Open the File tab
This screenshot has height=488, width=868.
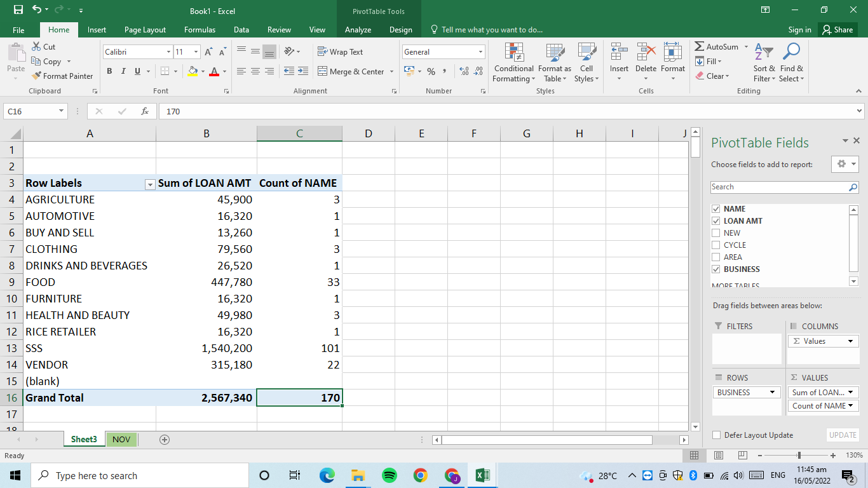click(18, 30)
